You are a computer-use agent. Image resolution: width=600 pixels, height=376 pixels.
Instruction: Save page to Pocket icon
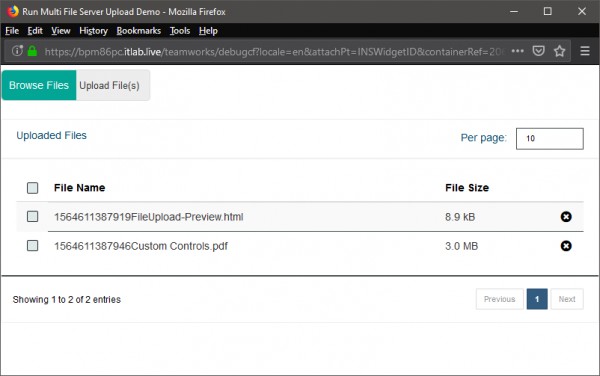pyautogui.click(x=538, y=51)
